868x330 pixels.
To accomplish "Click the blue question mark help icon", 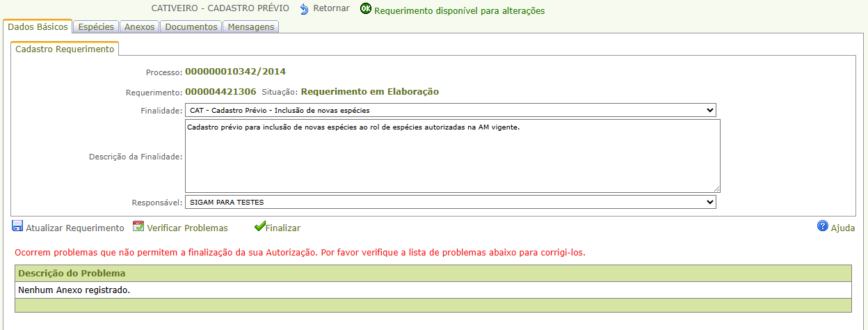I will (823, 226).
